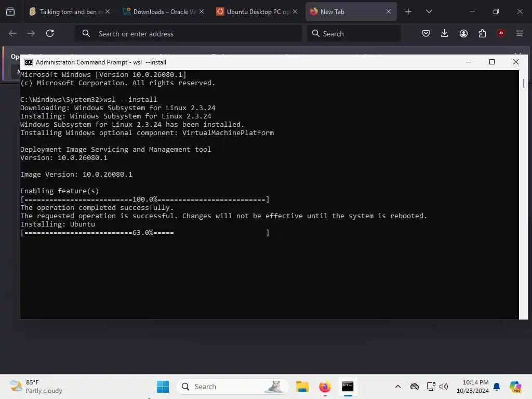
Task: Open Firefox View icon in tab bar
Action: 10,12
